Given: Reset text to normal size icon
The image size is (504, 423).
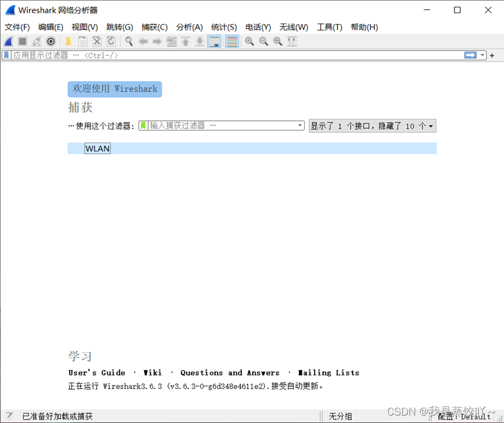Looking at the screenshot, I should [278, 41].
